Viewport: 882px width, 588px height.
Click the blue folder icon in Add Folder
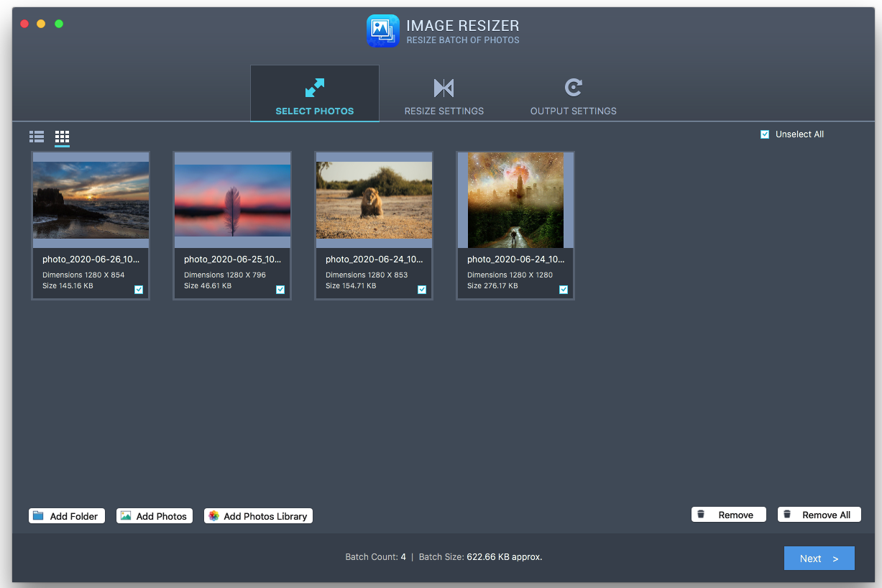(x=39, y=516)
